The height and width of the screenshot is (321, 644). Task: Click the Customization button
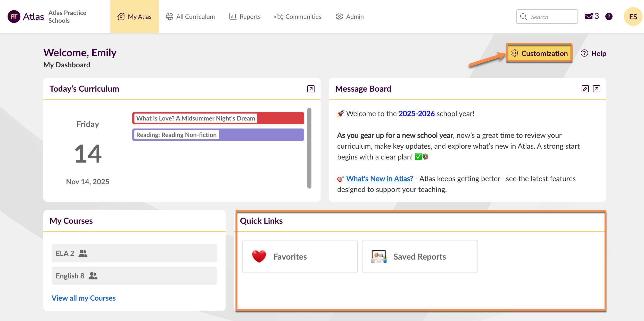coord(539,53)
